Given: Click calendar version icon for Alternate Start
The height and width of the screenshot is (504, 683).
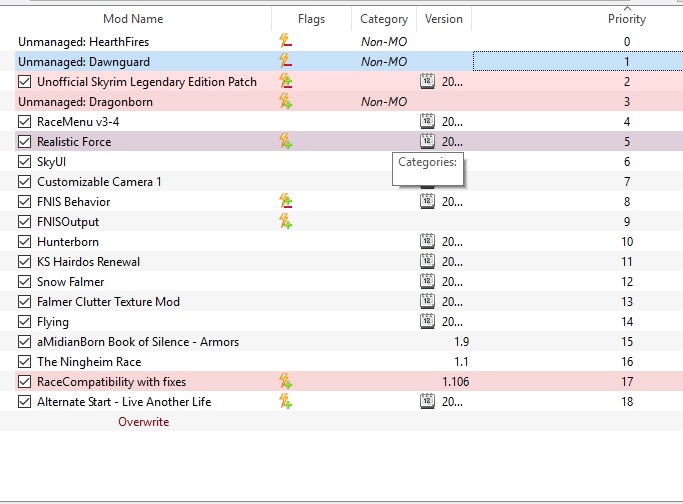Looking at the screenshot, I should [x=427, y=402].
